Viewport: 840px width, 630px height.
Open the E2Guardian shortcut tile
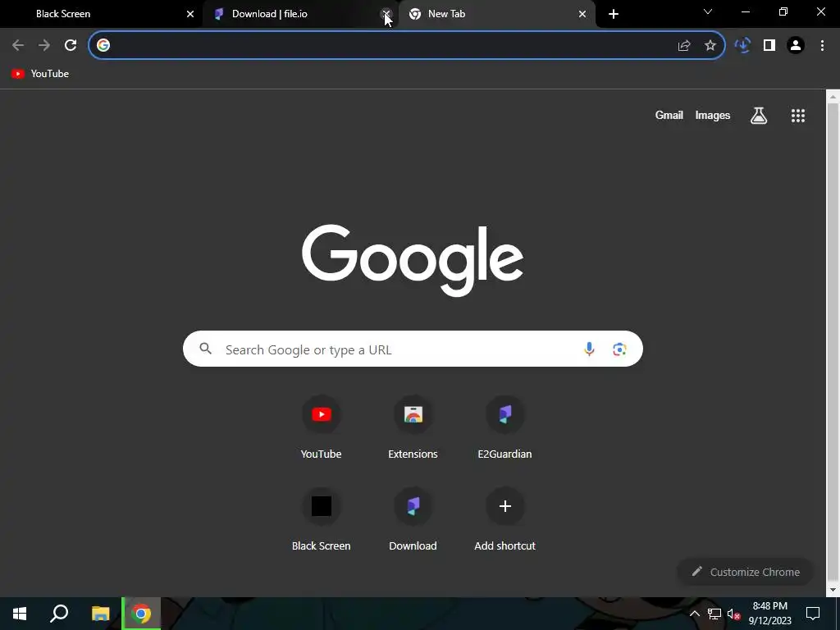tap(504, 428)
